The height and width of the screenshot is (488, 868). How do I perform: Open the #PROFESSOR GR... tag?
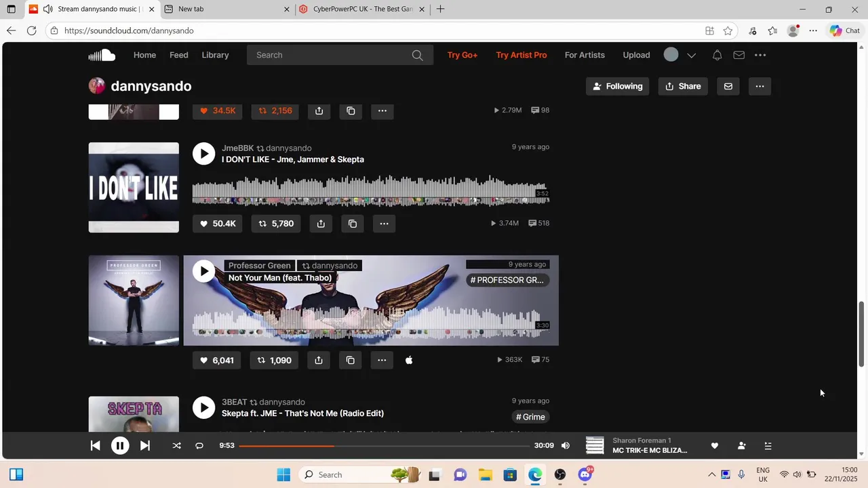(507, 280)
